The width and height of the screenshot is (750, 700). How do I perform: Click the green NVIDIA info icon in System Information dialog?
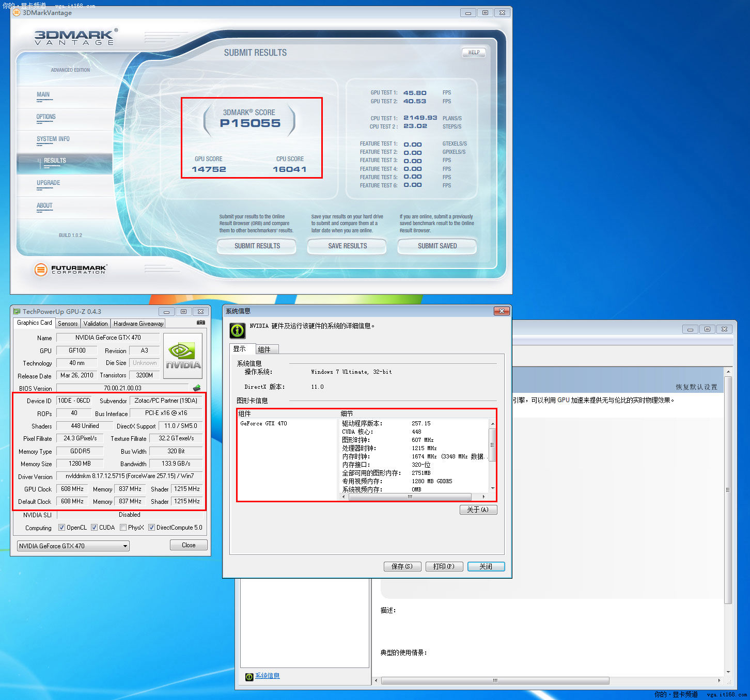pos(238,330)
